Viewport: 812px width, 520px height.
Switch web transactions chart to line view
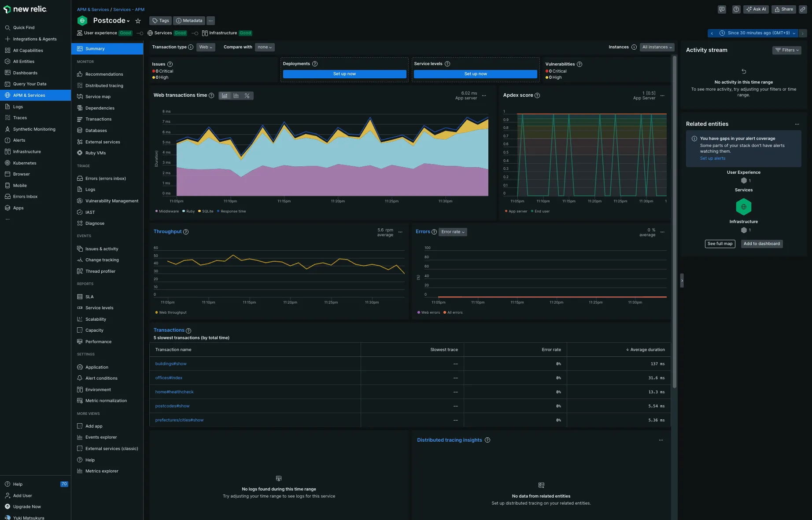tap(225, 95)
